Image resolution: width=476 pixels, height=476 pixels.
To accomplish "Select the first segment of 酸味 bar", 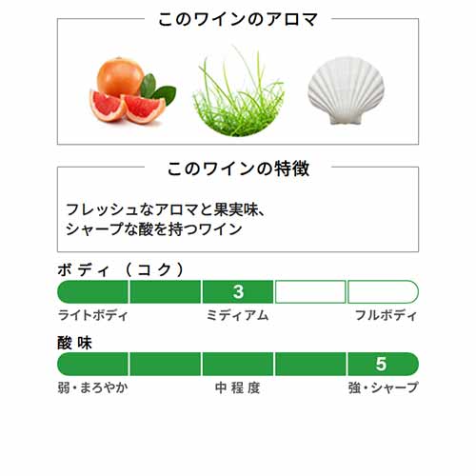I will 92,364.
